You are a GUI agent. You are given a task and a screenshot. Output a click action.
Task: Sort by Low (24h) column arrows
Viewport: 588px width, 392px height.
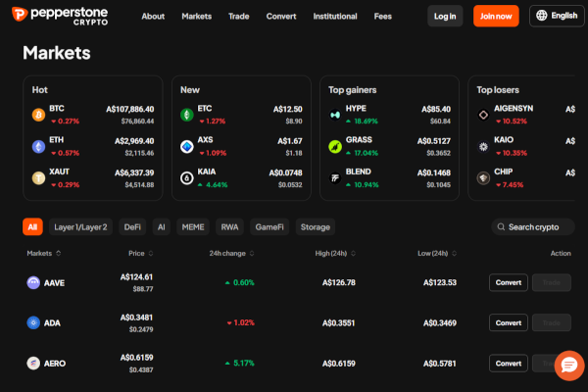click(x=454, y=254)
